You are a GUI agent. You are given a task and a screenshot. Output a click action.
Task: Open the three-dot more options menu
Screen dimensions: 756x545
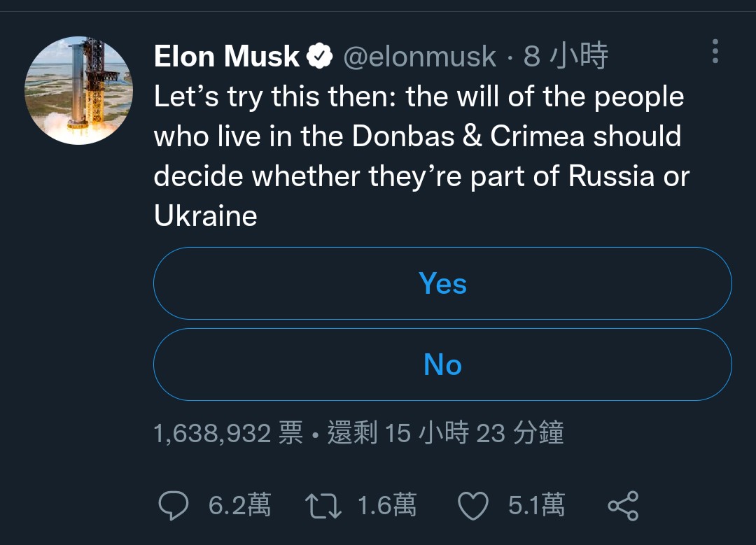(715, 52)
